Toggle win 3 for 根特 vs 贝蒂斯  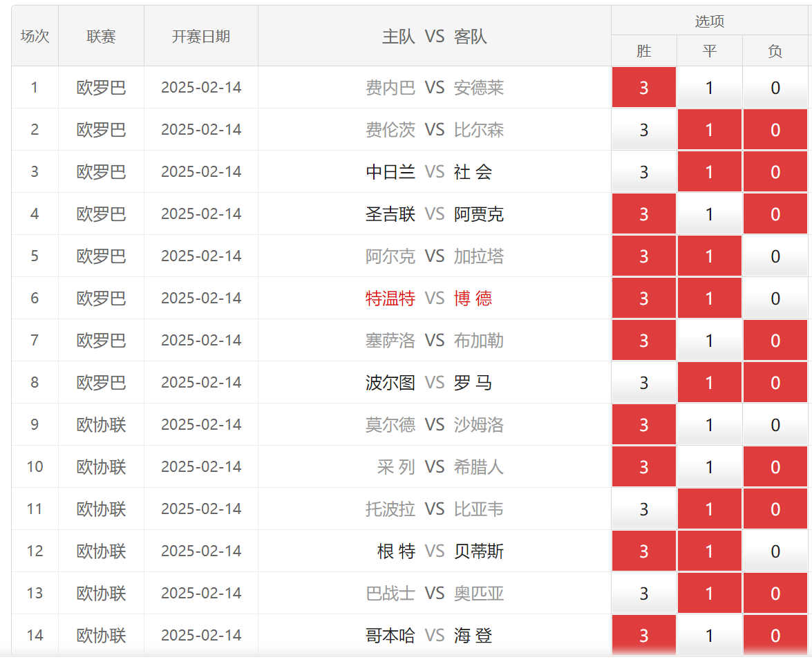click(643, 551)
